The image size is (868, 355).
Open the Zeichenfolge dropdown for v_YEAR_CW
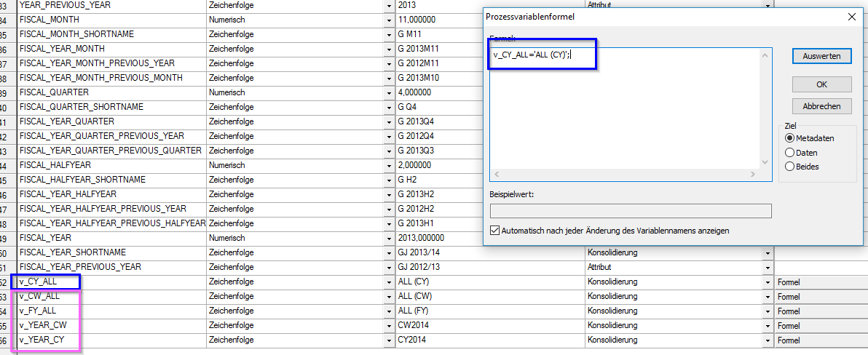[x=389, y=325]
